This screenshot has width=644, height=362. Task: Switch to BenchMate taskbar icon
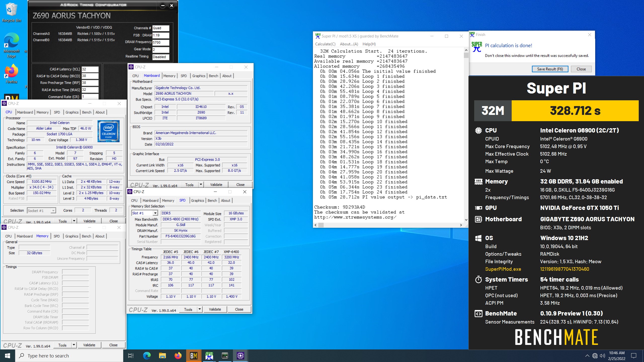coord(193,356)
